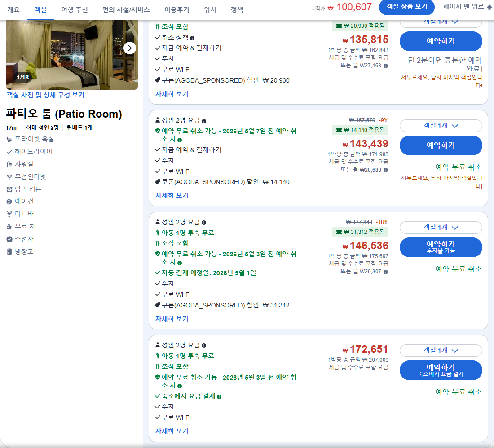494x448 pixels.
Task: Click the 에어컨 air conditioner icon
Action: [x=9, y=202]
